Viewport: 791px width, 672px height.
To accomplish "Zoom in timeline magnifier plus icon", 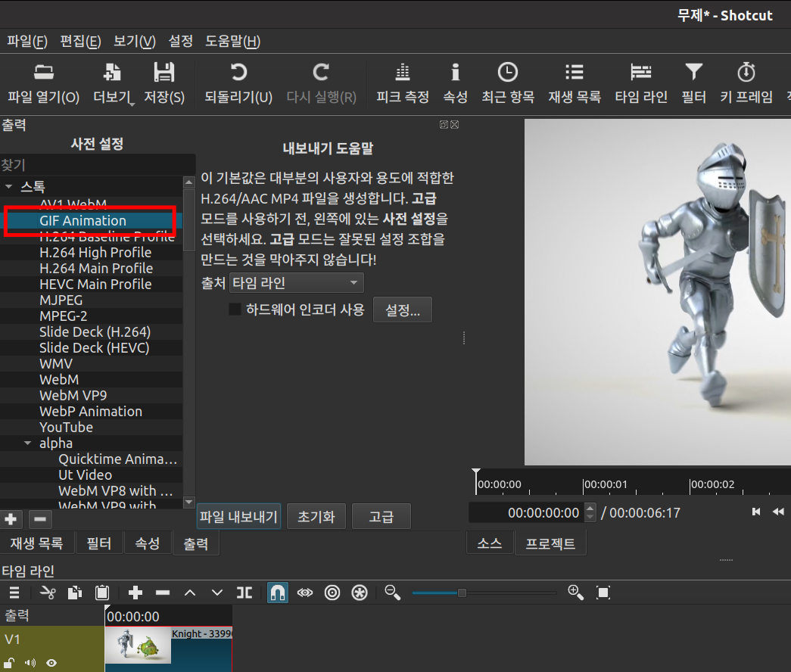I will coord(575,593).
